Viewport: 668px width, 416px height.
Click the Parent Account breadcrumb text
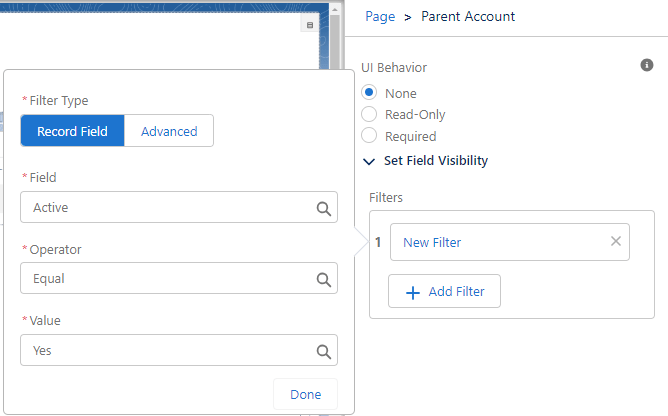coord(468,16)
